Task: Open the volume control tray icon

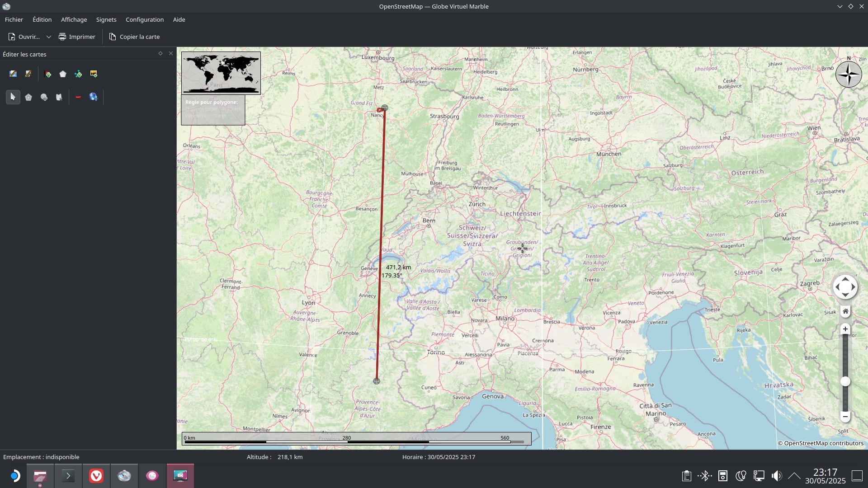Action: click(777, 476)
